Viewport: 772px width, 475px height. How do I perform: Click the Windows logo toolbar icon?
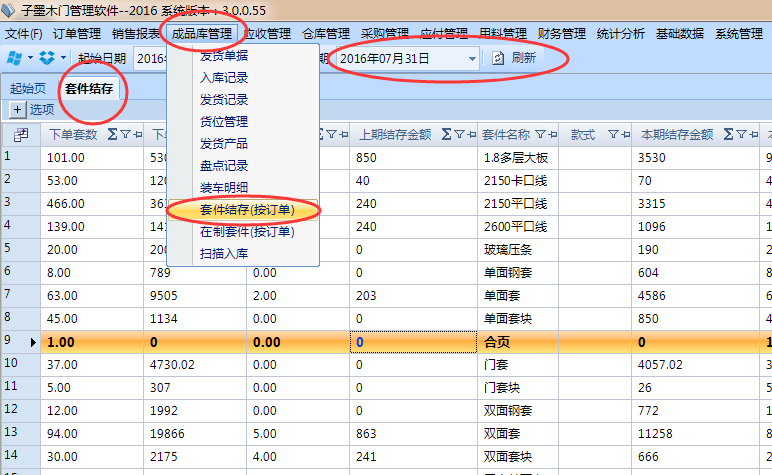14,58
